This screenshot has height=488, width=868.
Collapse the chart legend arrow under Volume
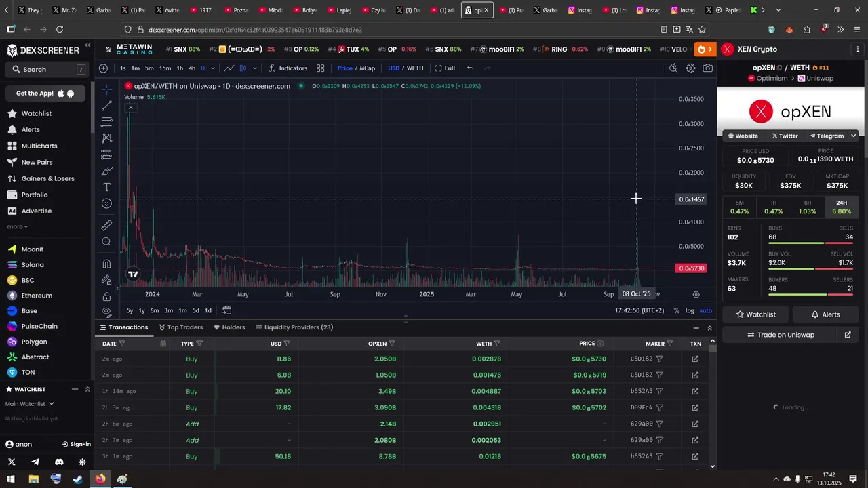coord(130,108)
